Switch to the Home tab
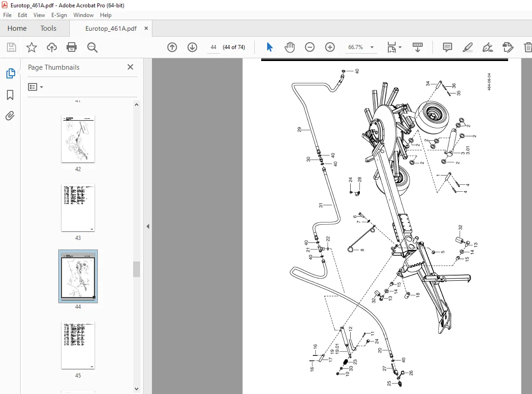Image resolution: width=532 pixels, height=394 pixels. point(17,28)
